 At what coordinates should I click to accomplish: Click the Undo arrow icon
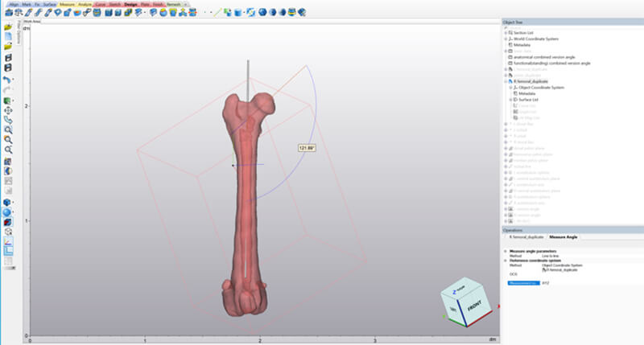tap(8, 80)
